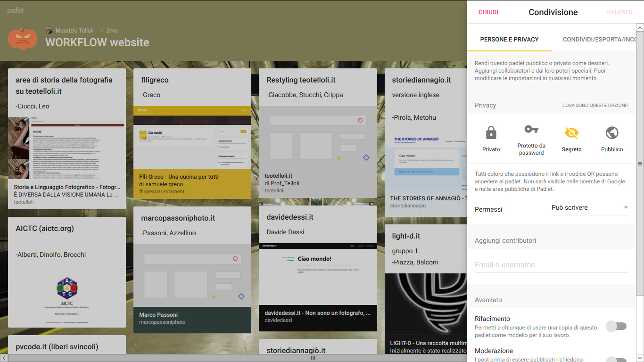Enable the Rifacimento toggle
644x362 pixels.
pos(616,326)
